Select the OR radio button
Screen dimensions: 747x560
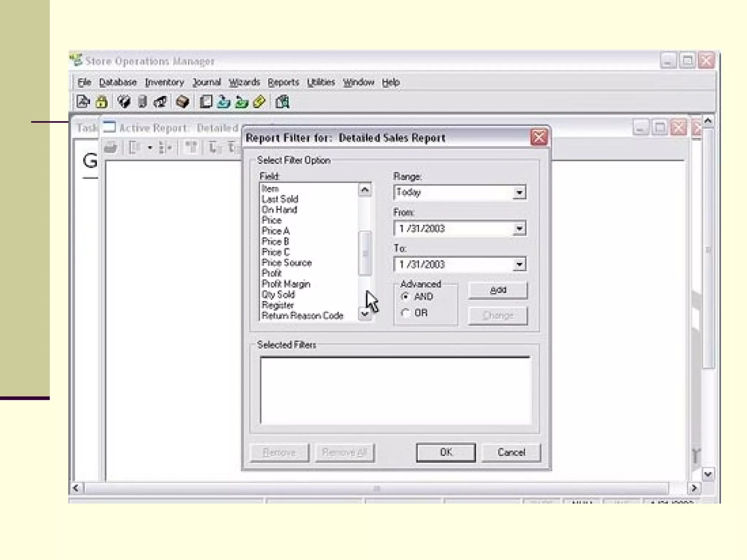click(405, 313)
